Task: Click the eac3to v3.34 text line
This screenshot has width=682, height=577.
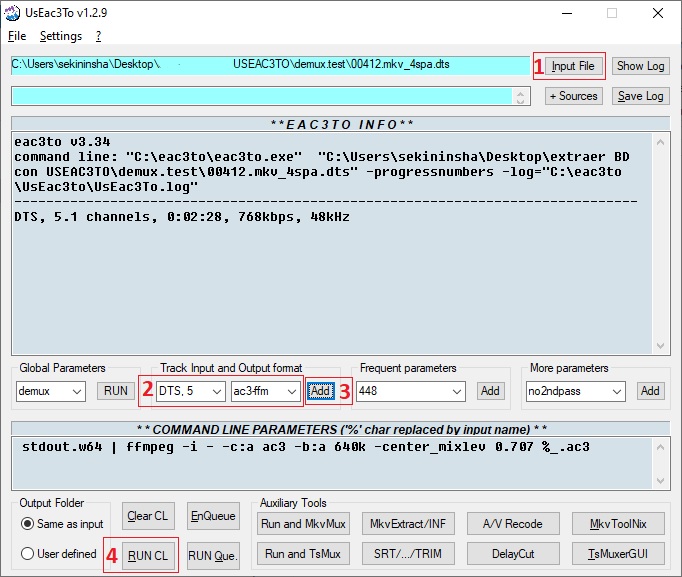Action: click(x=62, y=142)
